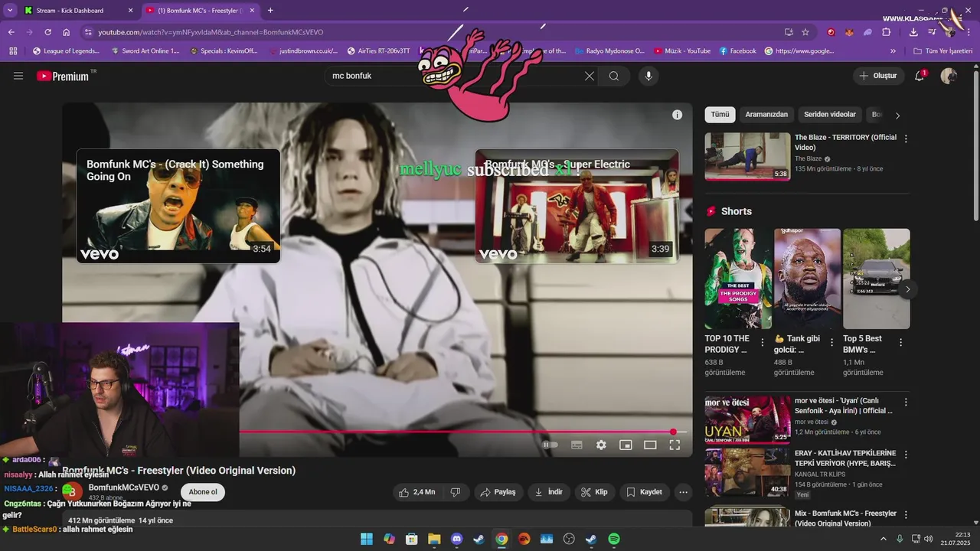Go back with the browser back arrow
This screenshot has width=980, height=551.
[x=11, y=32]
